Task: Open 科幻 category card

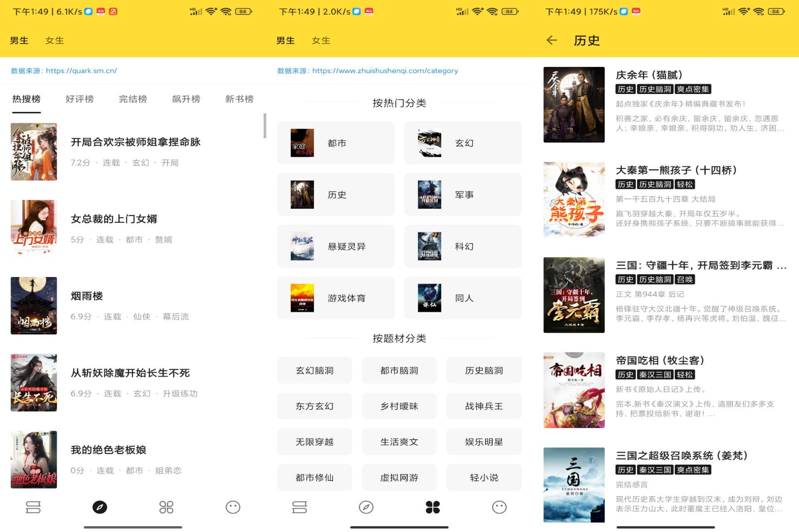Action: (x=463, y=246)
